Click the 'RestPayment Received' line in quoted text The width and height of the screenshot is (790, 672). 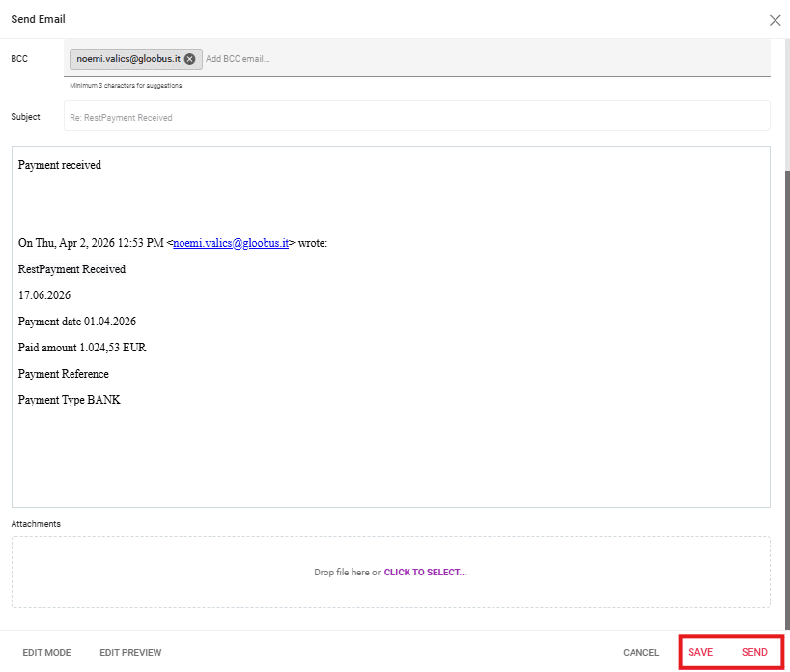point(71,269)
